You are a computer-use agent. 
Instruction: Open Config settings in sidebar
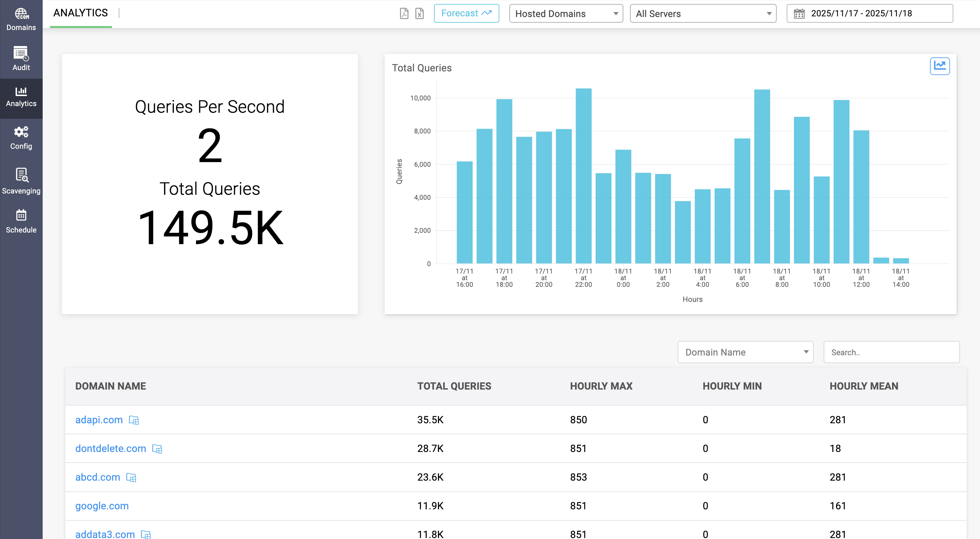point(21,138)
